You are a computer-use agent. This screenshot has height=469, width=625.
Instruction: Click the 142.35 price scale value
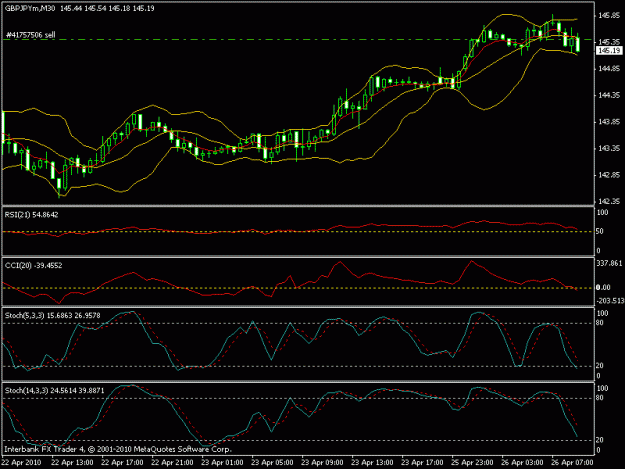point(609,201)
